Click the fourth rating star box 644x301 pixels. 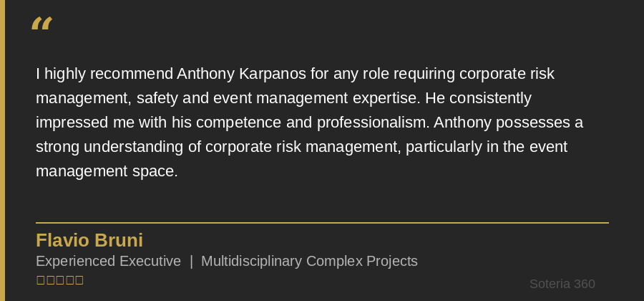[69, 280]
